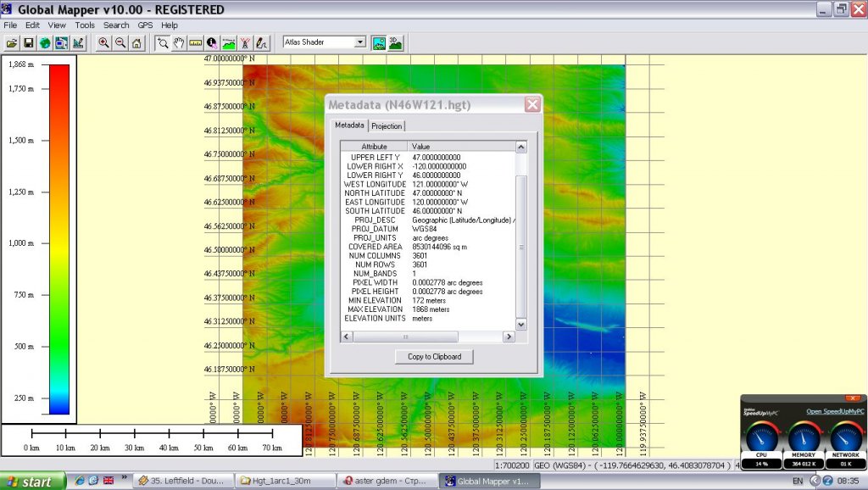Image resolution: width=868 pixels, height=490 pixels.
Task: Pick the Feature Info tool
Action: click(x=211, y=42)
